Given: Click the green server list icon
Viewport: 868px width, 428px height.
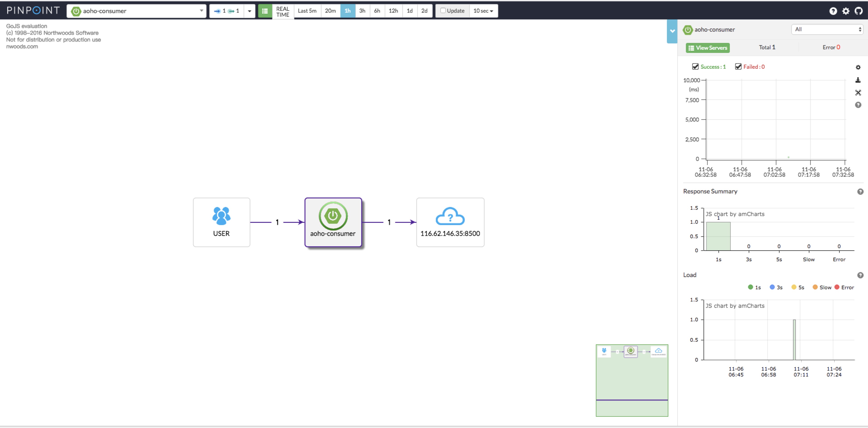Looking at the screenshot, I should [265, 11].
